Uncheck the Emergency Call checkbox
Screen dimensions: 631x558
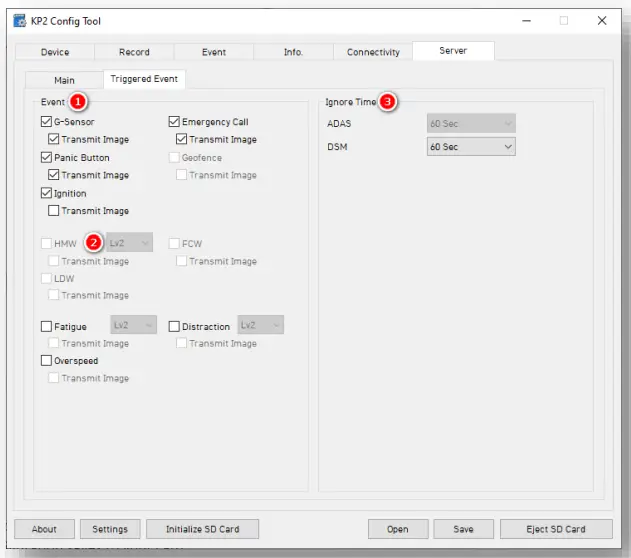[x=174, y=121]
